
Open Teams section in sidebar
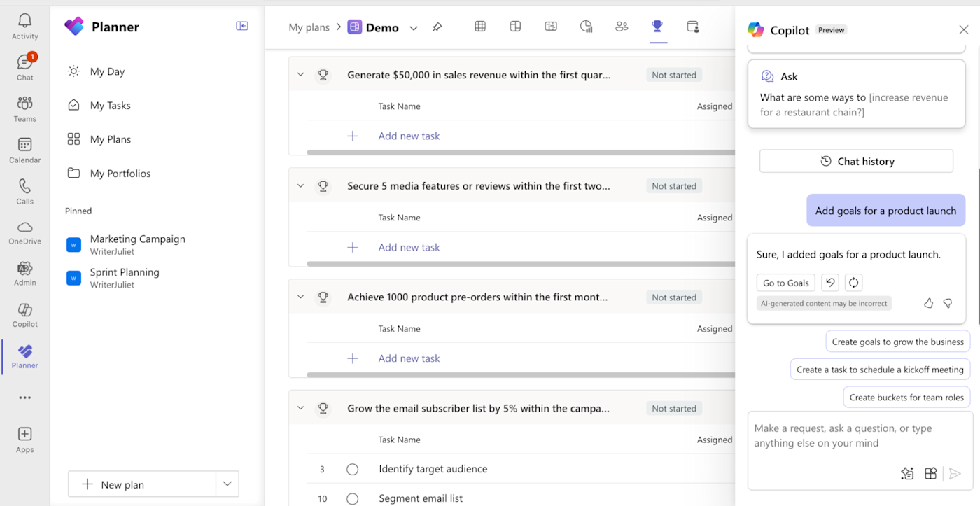pos(24,108)
